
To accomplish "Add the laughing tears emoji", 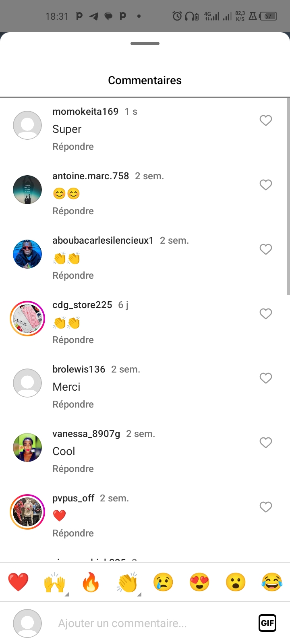I will coord(272,582).
